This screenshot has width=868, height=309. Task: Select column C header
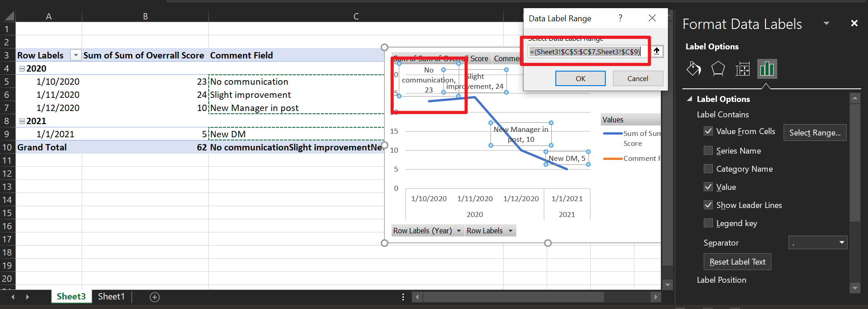[356, 16]
